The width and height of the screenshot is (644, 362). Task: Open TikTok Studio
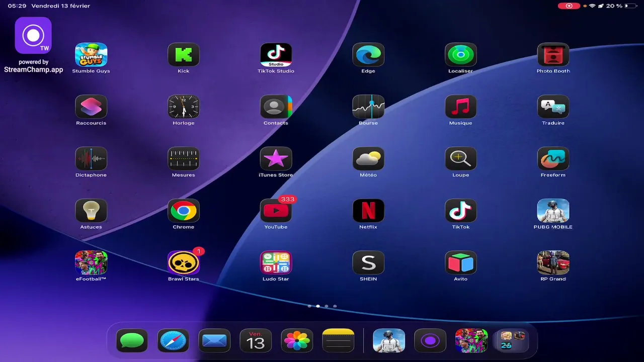[276, 55]
